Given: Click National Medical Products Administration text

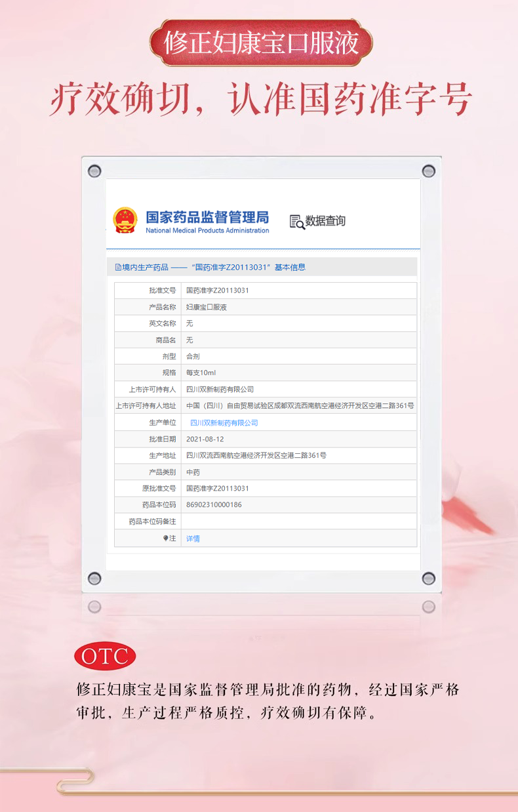Looking at the screenshot, I should click(x=207, y=230).
